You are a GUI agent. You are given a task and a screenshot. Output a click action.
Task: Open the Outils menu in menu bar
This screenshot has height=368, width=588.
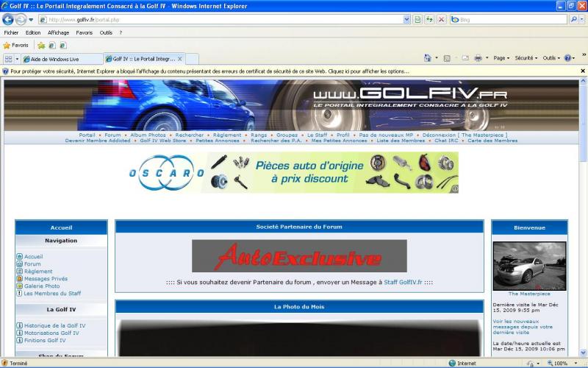point(106,32)
